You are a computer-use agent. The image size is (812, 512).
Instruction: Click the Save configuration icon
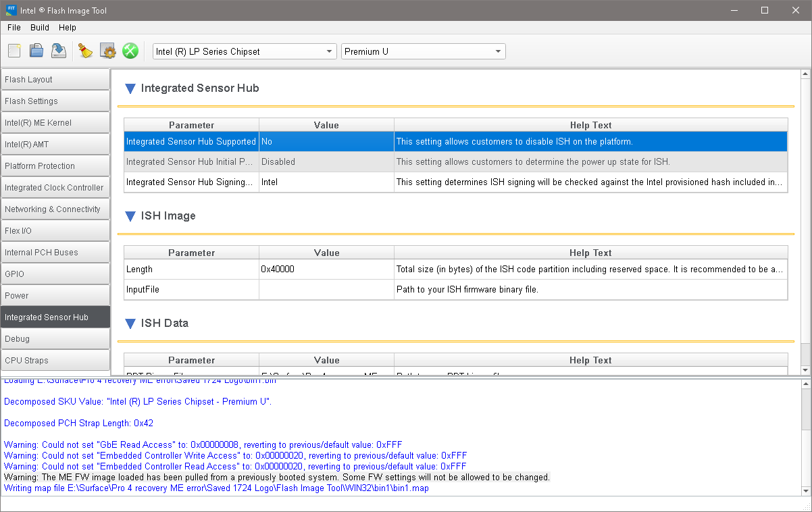pyautogui.click(x=59, y=51)
